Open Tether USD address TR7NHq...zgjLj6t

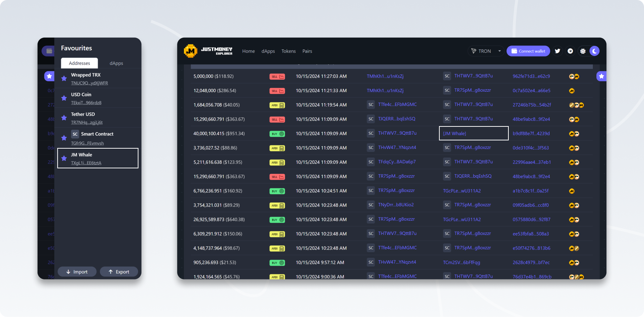(x=87, y=123)
